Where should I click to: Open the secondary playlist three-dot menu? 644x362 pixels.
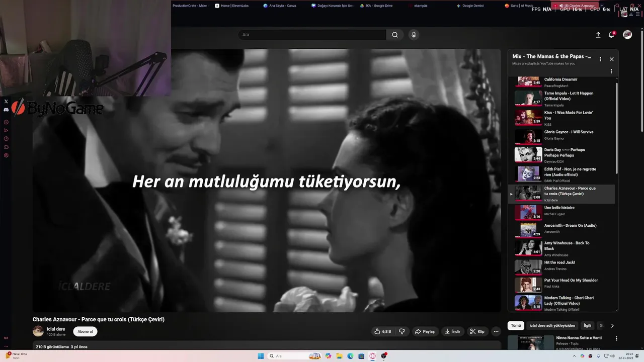point(611,71)
